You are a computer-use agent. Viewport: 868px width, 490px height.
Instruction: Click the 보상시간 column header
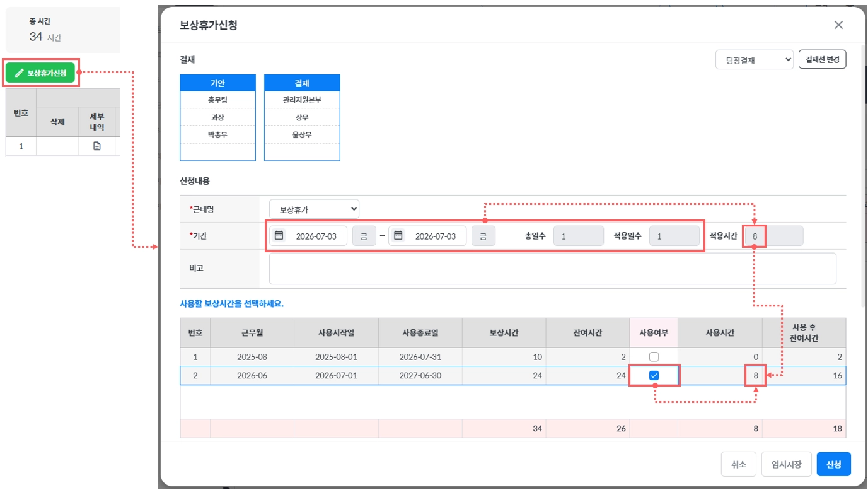pos(504,333)
